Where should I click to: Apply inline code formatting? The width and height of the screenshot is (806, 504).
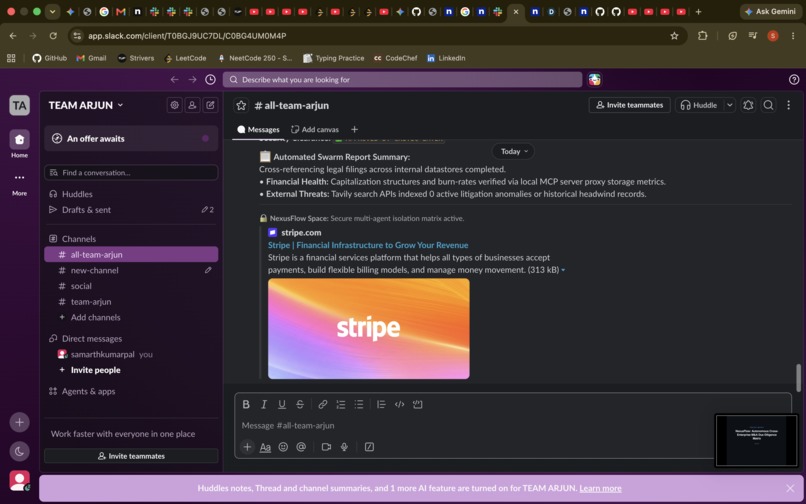pos(399,404)
